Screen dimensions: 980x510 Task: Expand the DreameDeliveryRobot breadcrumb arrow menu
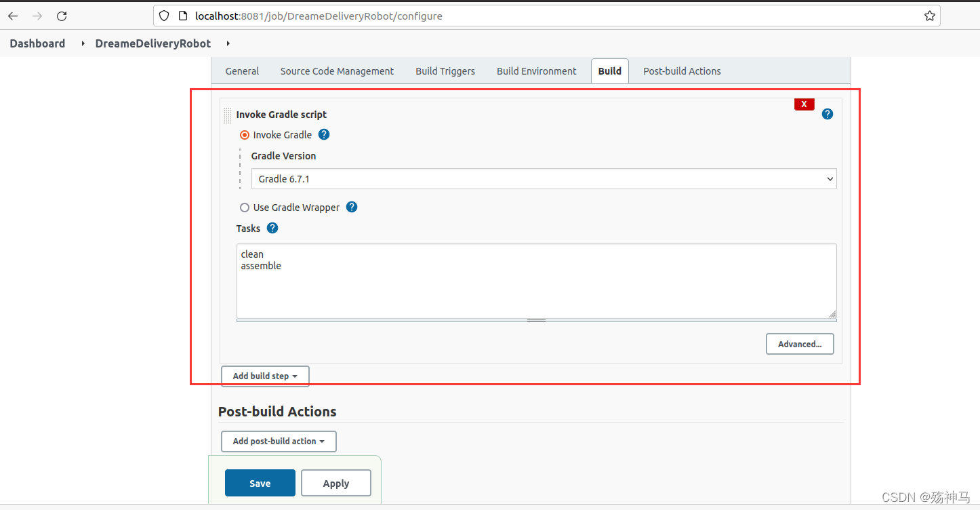click(228, 43)
